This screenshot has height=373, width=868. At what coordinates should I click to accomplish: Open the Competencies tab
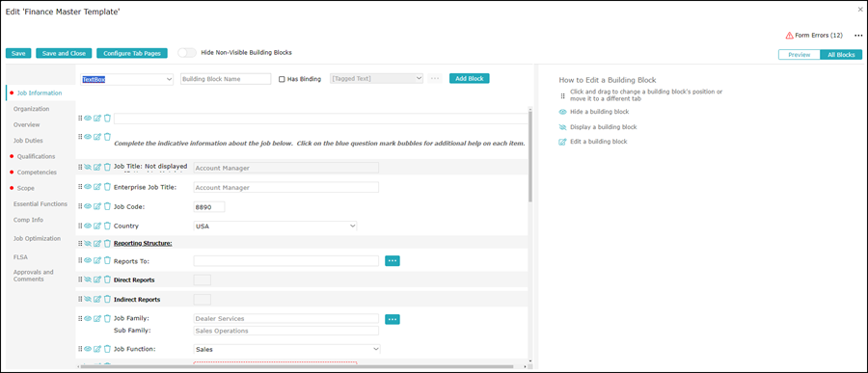point(37,173)
